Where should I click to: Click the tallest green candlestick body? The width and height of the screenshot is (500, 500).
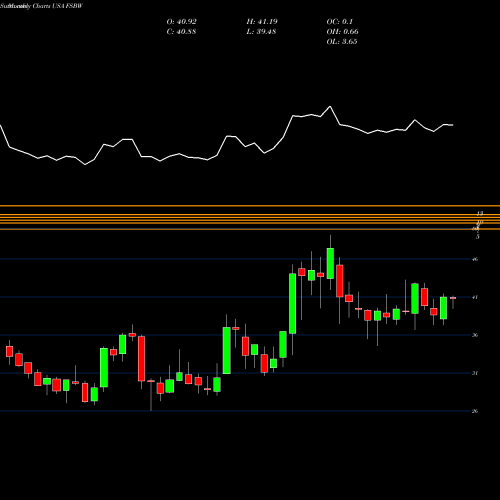click(x=292, y=304)
